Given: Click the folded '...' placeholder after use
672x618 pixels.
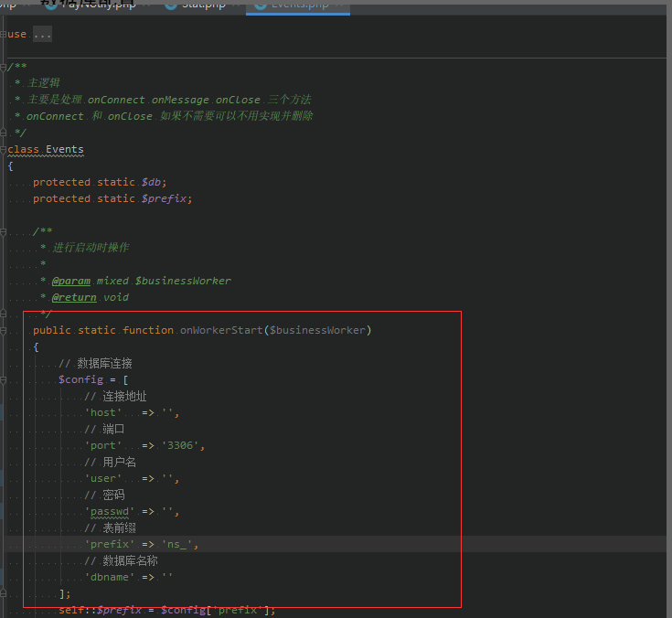Looking at the screenshot, I should pos(42,35).
